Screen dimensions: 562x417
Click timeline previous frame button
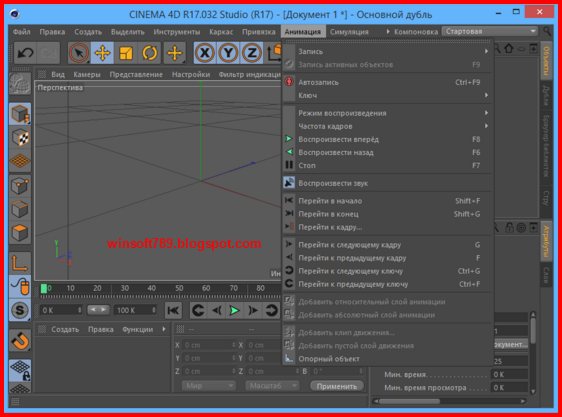[216, 311]
